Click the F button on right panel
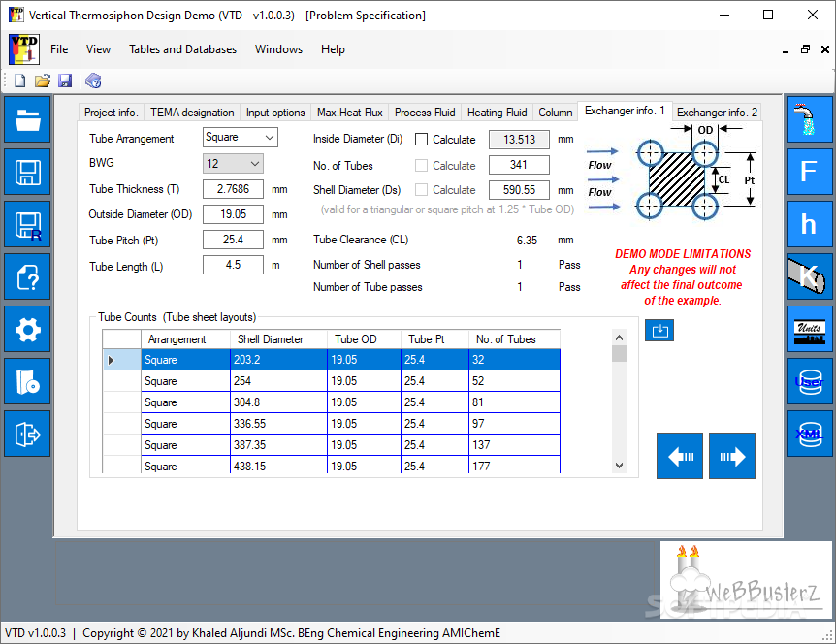 click(810, 172)
